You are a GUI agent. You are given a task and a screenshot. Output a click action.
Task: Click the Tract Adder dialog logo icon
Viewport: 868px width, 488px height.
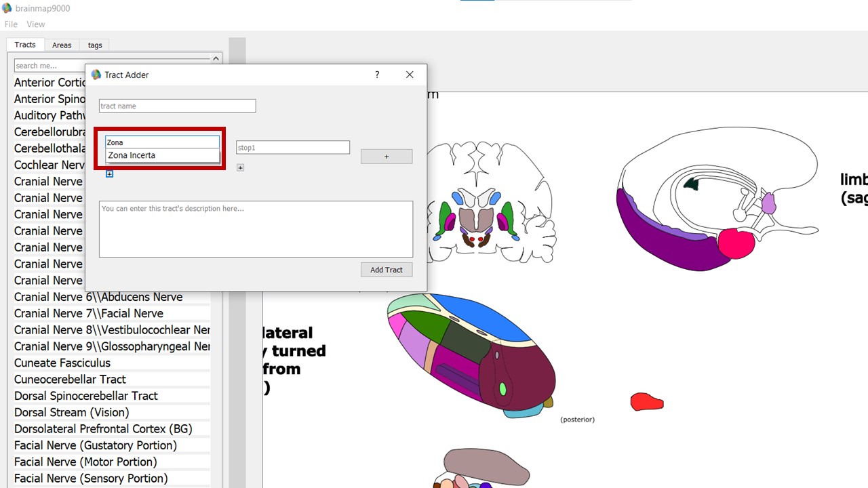click(96, 75)
